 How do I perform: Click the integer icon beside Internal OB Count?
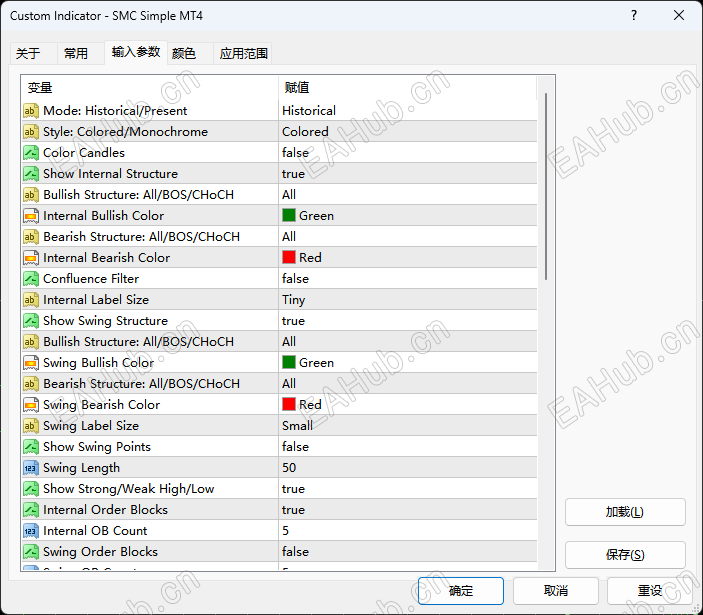point(31,531)
